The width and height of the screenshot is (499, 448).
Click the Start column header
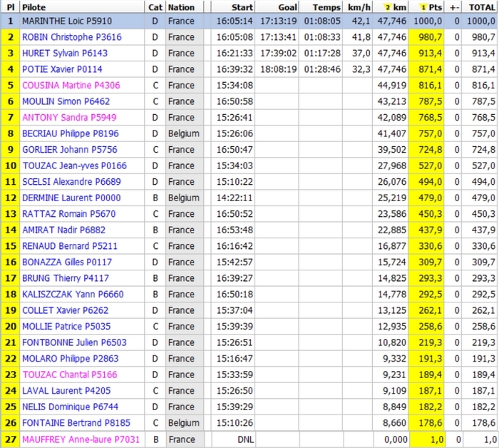(243, 7)
